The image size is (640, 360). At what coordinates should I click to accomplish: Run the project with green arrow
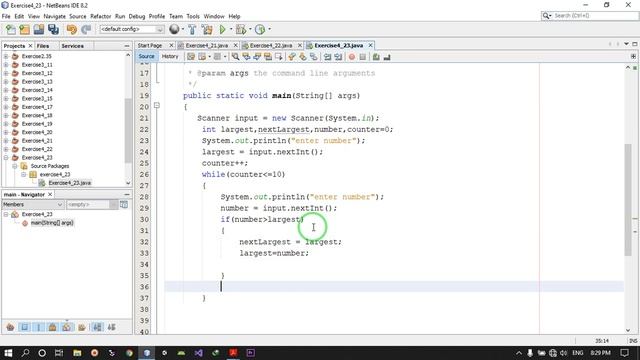222,29
